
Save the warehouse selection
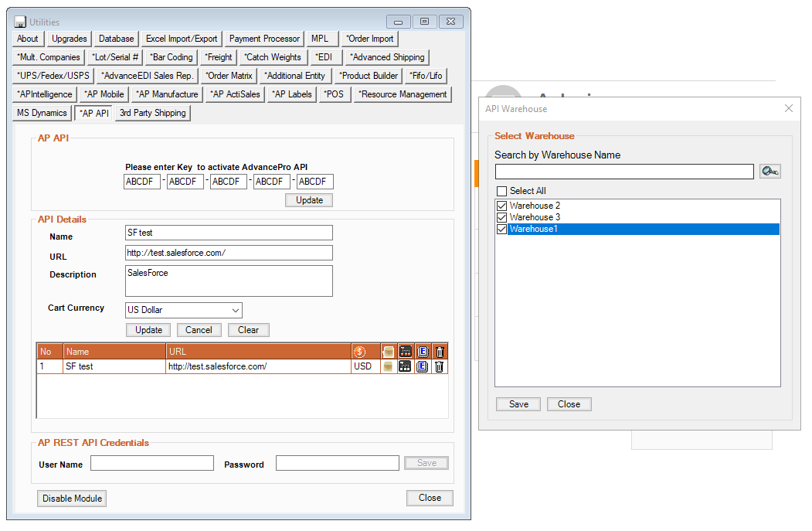(518, 404)
